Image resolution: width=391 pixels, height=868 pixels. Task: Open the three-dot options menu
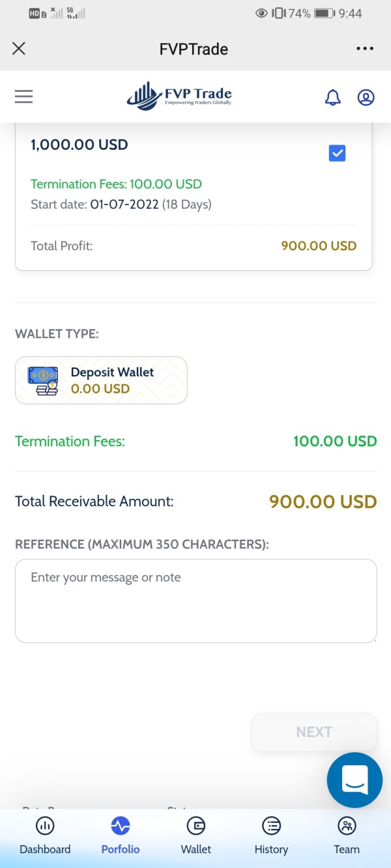(x=365, y=48)
